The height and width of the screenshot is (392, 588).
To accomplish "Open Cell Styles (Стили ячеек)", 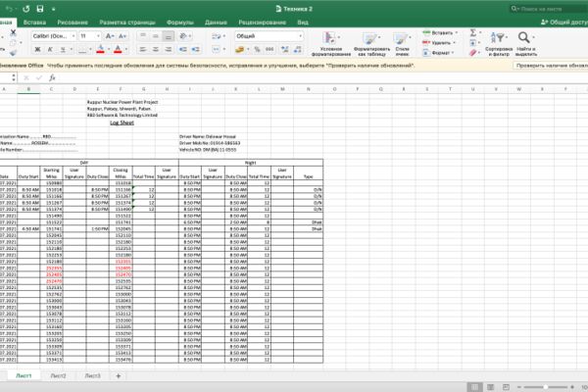I will point(402,43).
